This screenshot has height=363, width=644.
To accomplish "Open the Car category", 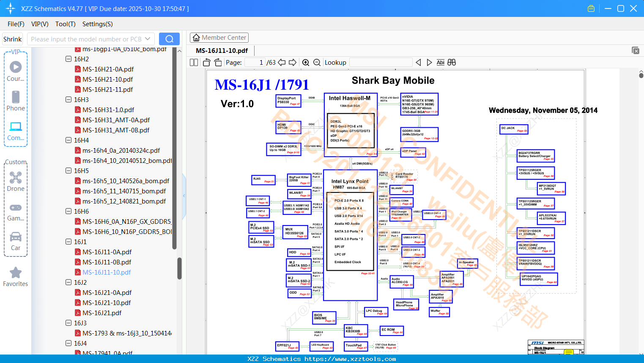I will [x=16, y=241].
